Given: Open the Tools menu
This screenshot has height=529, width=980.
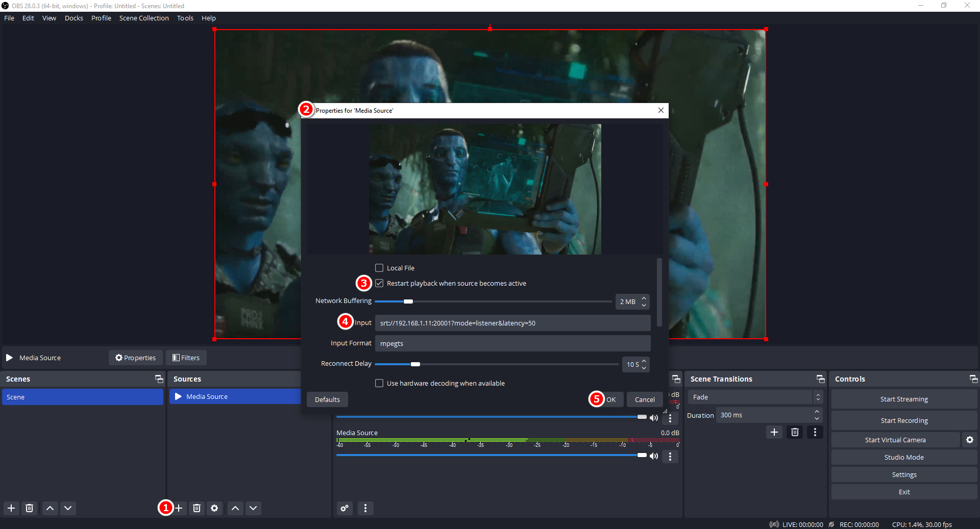Looking at the screenshot, I should [x=185, y=18].
